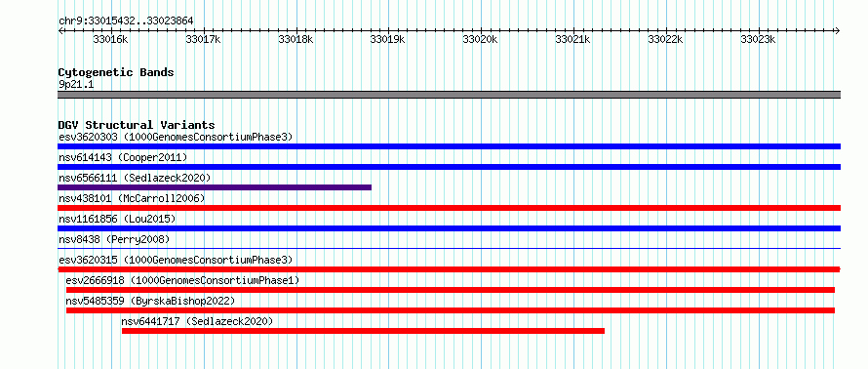868x369 pixels.
Task: Click the esv3620303 variant label
Action: click(175, 137)
